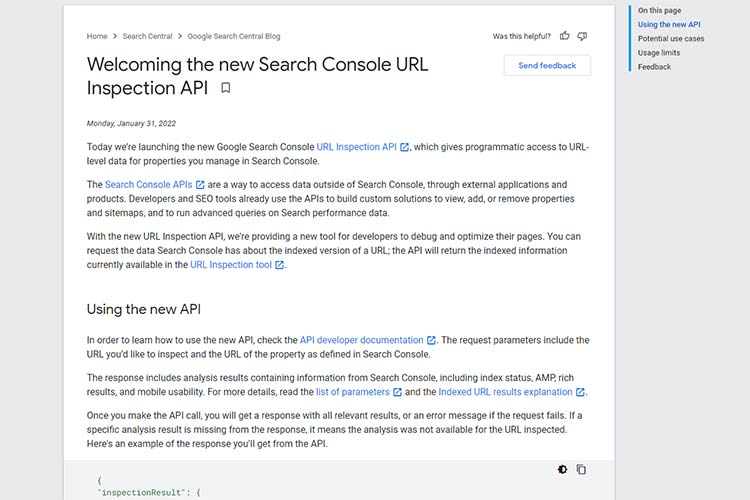
Task: Go to Home breadcrumb
Action: pyautogui.click(x=97, y=36)
